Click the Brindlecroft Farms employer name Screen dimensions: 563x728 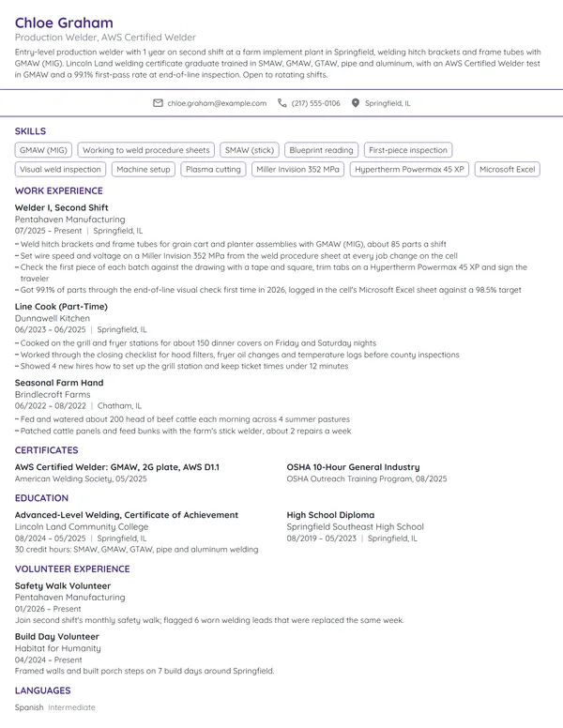[x=53, y=394]
